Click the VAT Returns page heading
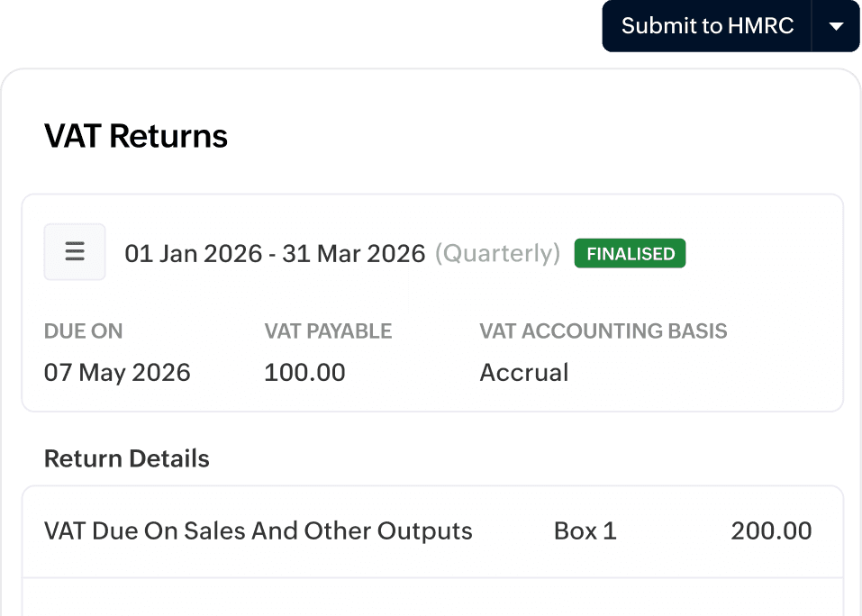 (136, 137)
